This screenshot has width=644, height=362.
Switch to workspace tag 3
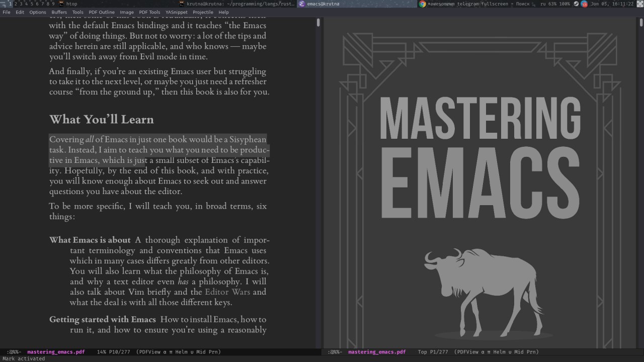[21, 4]
